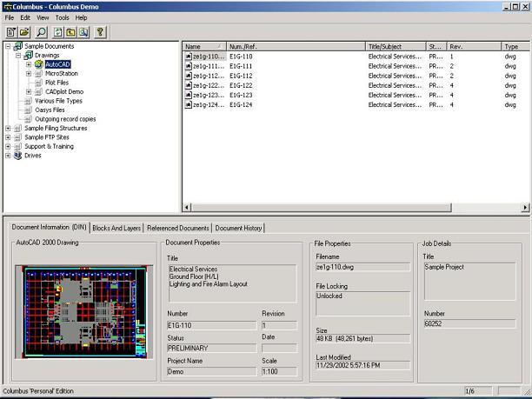The height and width of the screenshot is (399, 532).
Task: Expand the AutoCAD tree node
Action: coord(29,64)
